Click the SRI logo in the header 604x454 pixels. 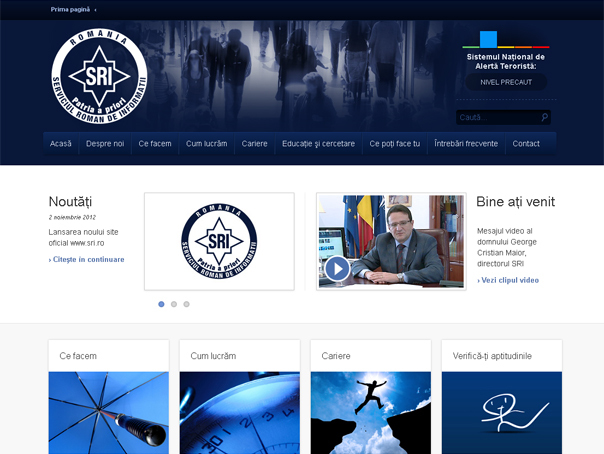[x=99, y=76]
